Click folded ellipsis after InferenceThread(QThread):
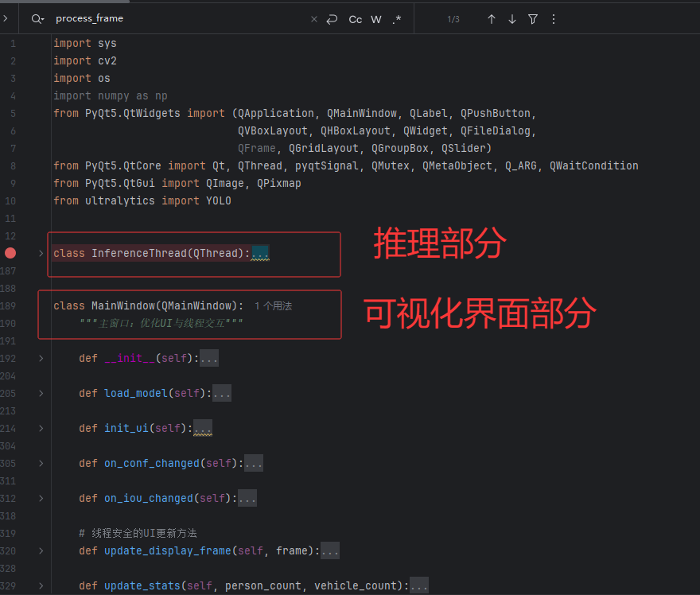Screen dimensions: 700x595 [260, 253]
